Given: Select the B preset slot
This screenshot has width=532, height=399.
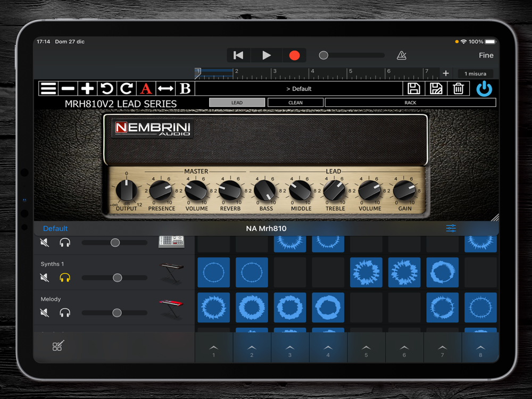Looking at the screenshot, I should pos(185,88).
